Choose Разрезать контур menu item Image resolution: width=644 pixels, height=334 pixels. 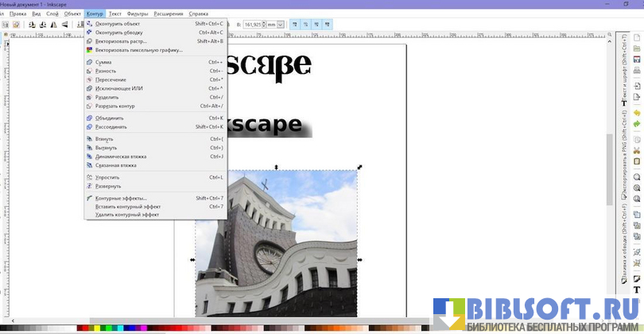point(115,106)
